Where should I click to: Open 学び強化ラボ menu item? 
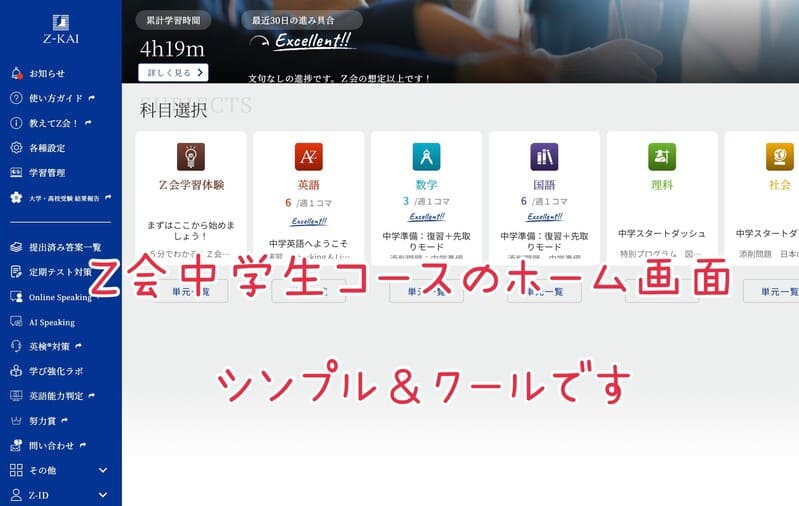click(x=56, y=371)
